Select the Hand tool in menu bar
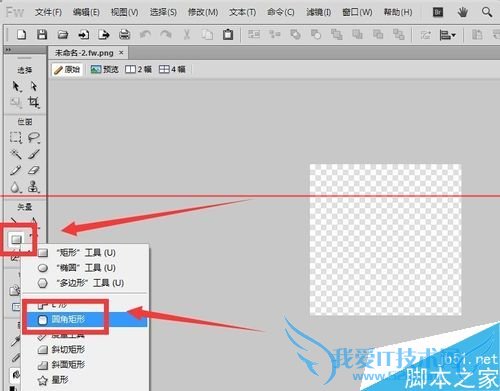This screenshot has width=500, height=391. [462, 12]
